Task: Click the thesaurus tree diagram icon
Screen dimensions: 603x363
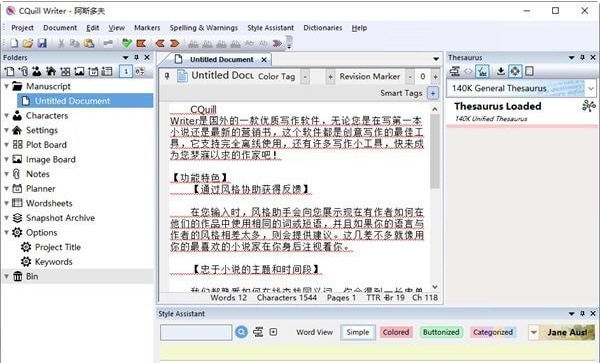Action: [x=588, y=105]
